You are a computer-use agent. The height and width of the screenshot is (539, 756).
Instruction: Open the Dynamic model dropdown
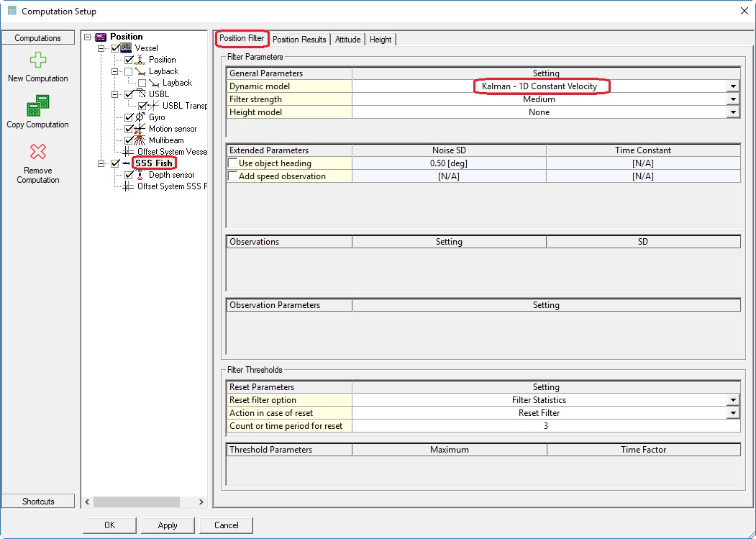click(x=733, y=86)
